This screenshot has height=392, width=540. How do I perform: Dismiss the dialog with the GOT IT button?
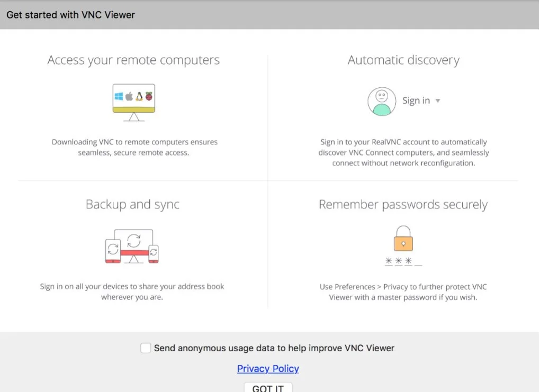[268, 388]
